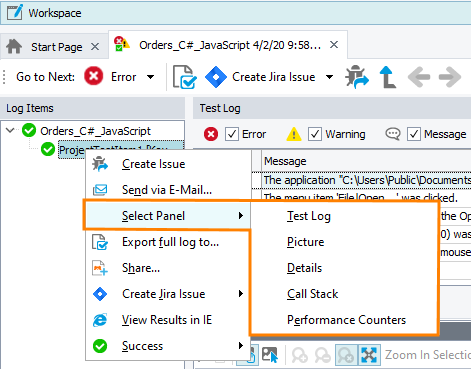Collapse the Orders_C#_JavaScript tree node
Viewport: 471px width, 369px height.
(x=10, y=130)
